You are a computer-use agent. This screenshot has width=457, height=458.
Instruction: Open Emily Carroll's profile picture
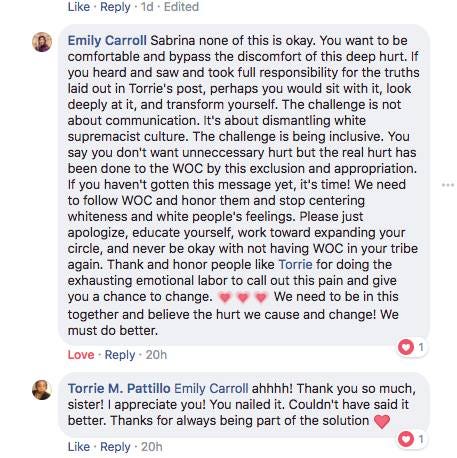[x=42, y=42]
